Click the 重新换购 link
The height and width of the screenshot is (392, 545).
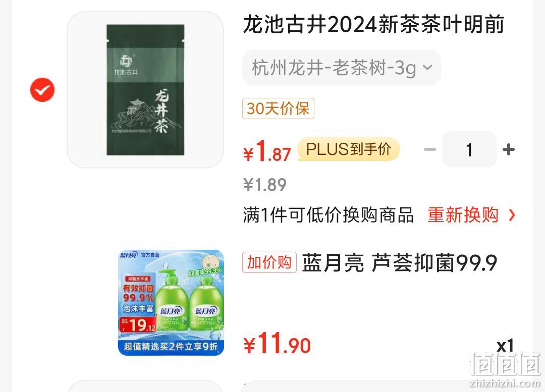pos(463,215)
